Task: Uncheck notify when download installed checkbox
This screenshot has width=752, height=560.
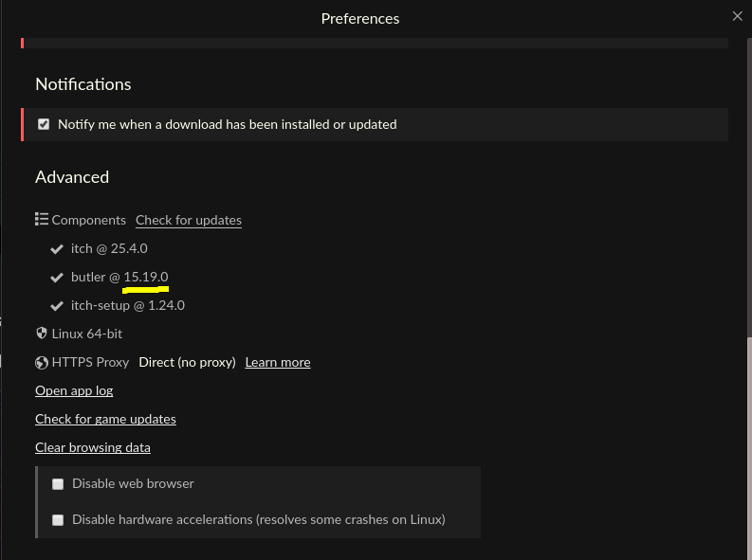Action: tap(44, 124)
